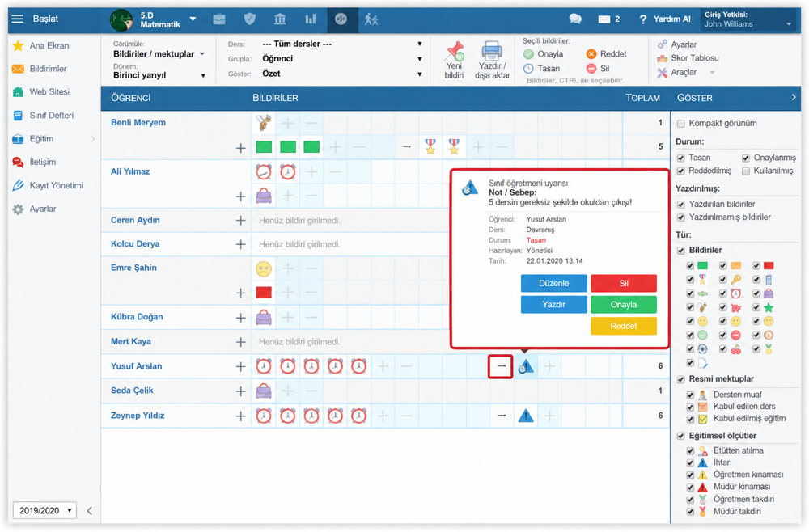Image resolution: width=809 pixels, height=532 pixels.
Task: Uncheck the Resmi mektuplar checkbox
Action: tap(680, 379)
